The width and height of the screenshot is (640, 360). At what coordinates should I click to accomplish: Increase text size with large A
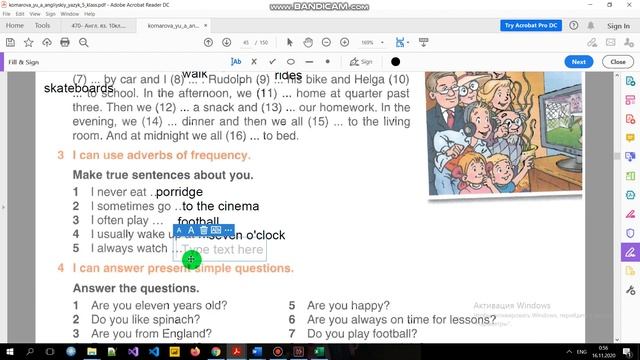[x=191, y=231]
